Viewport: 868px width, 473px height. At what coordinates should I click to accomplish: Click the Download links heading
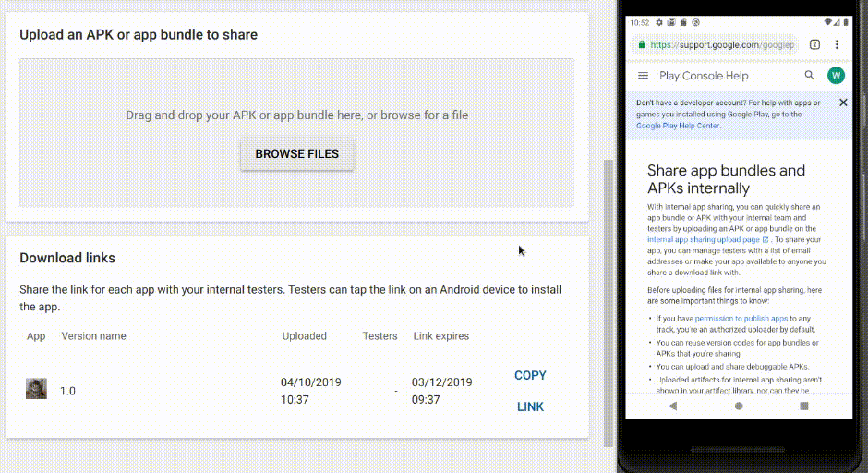pos(67,258)
